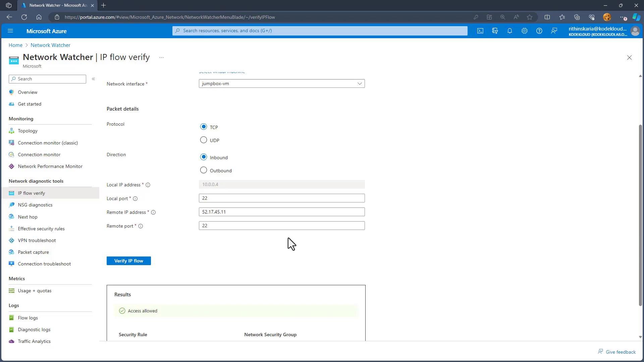Open Next hop tool

point(28,217)
